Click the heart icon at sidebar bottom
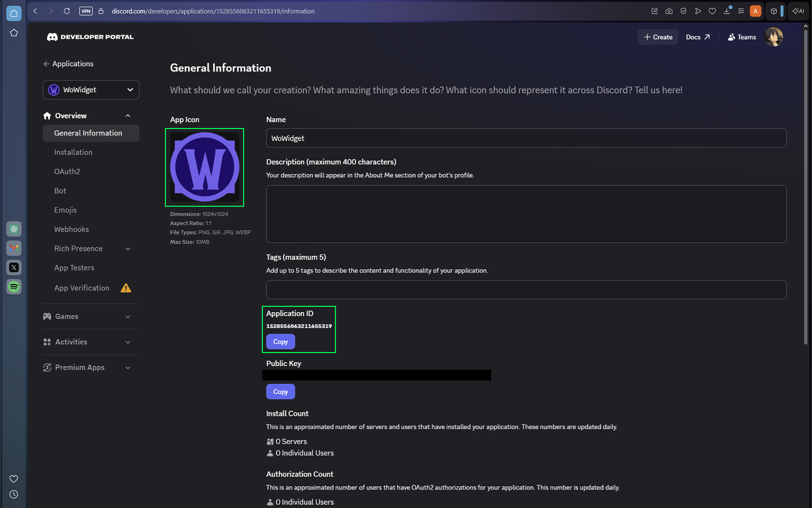Image resolution: width=812 pixels, height=508 pixels. tap(14, 479)
